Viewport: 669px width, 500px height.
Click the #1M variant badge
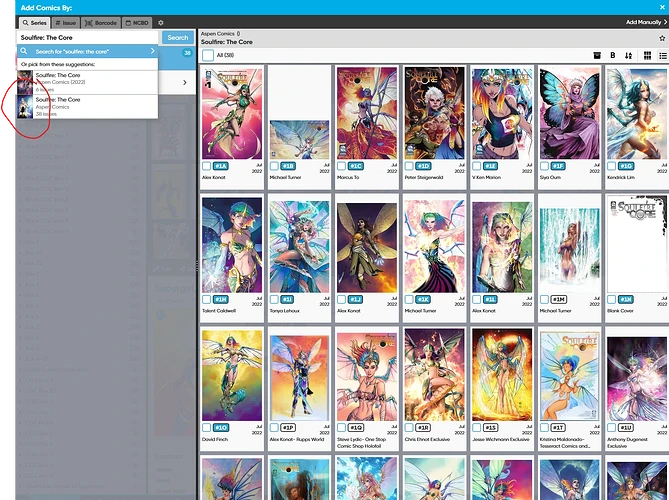[x=558, y=299]
